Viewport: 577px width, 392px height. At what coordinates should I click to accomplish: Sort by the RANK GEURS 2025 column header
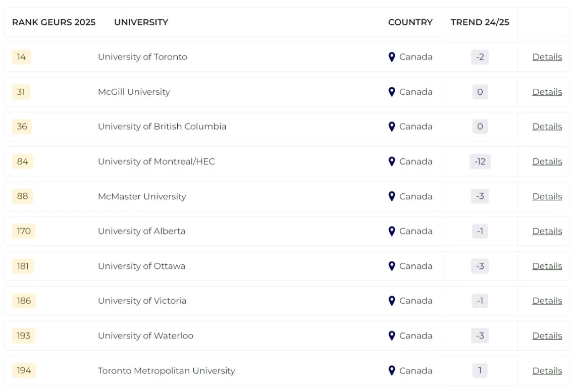coord(54,22)
